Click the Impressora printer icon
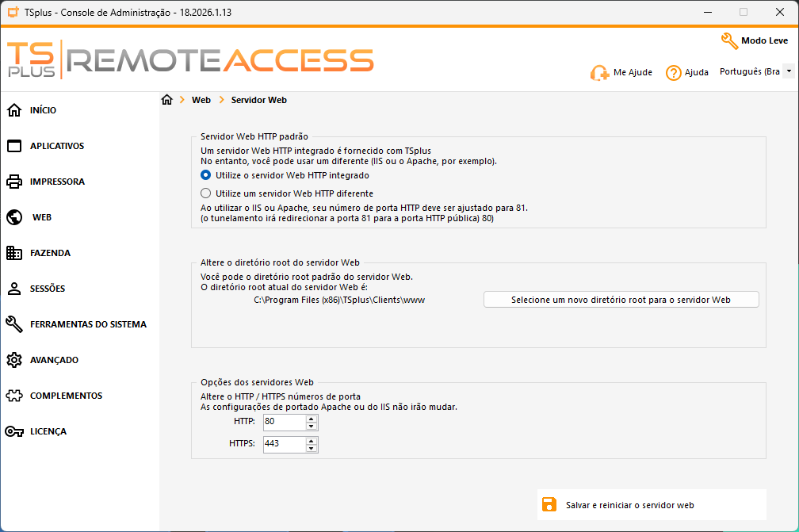This screenshot has width=799, height=532. pyautogui.click(x=14, y=182)
